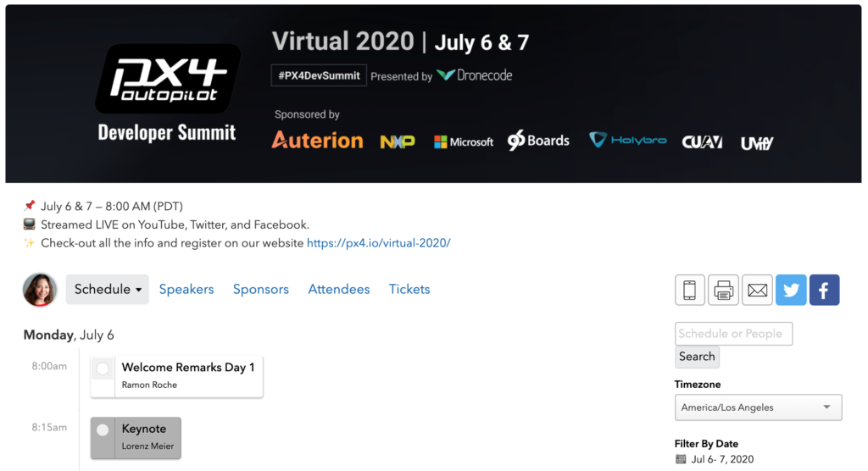Viewport: 868px width, 471px height.
Task: Open the user profile avatar photo
Action: pos(40,290)
